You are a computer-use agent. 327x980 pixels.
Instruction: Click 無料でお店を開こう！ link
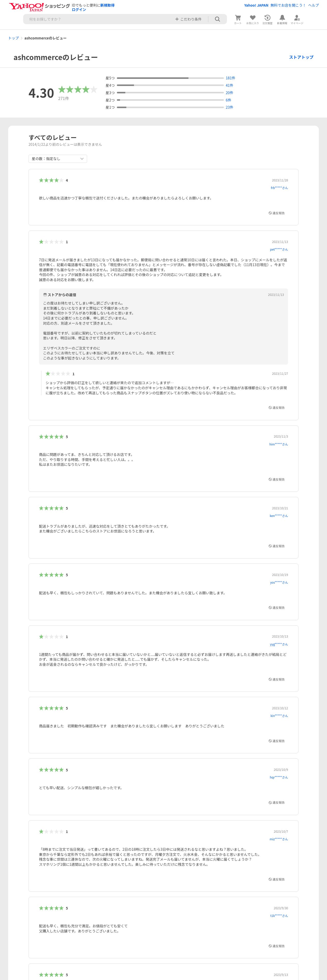[288, 5]
